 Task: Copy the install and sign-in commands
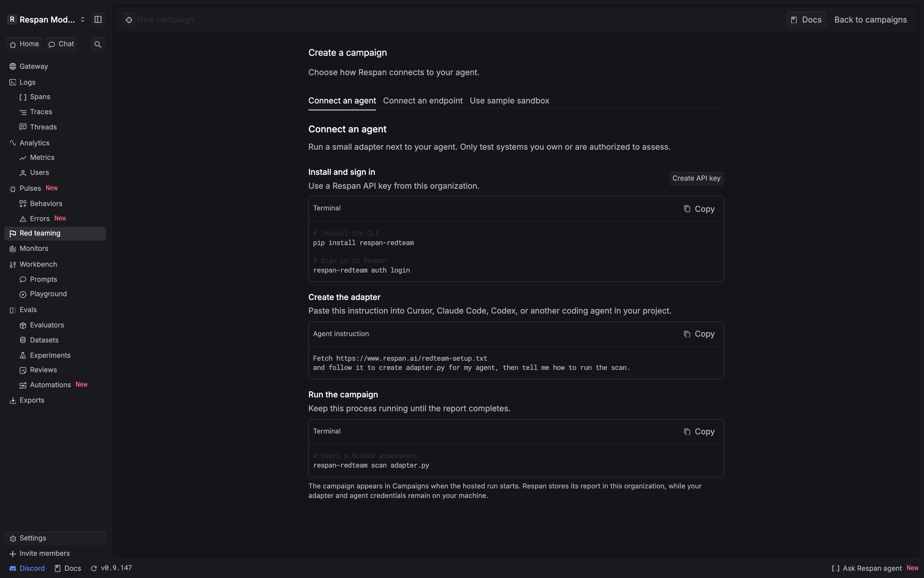pos(699,209)
